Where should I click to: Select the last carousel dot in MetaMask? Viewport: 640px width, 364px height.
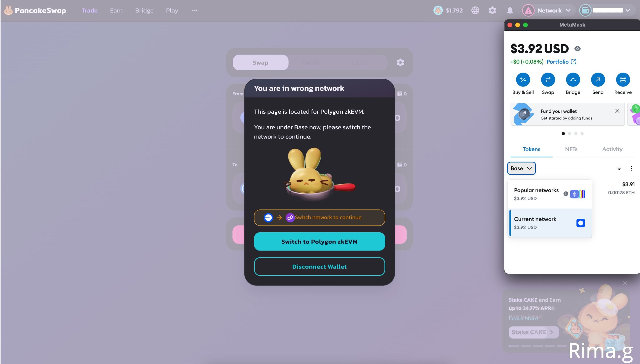coord(582,133)
